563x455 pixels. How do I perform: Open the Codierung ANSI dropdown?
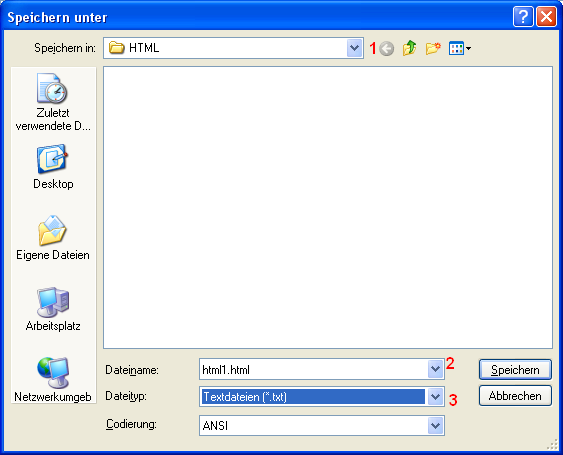coord(435,426)
